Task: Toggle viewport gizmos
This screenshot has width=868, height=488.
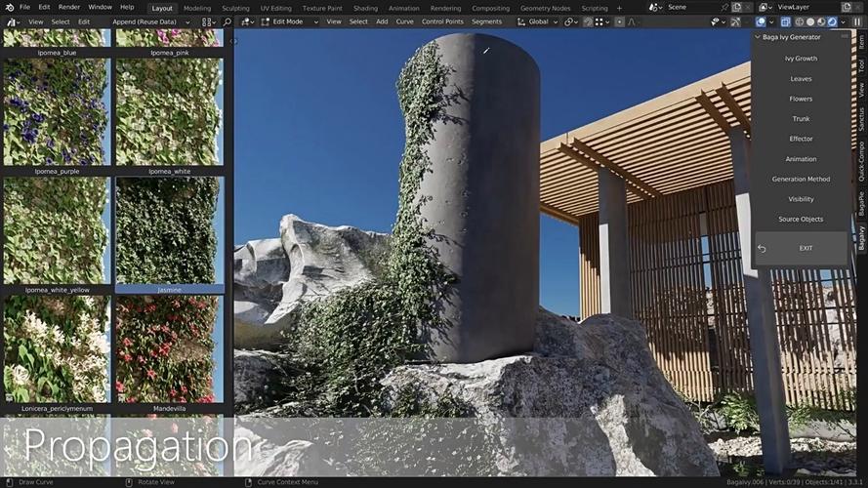Action: 735,22
